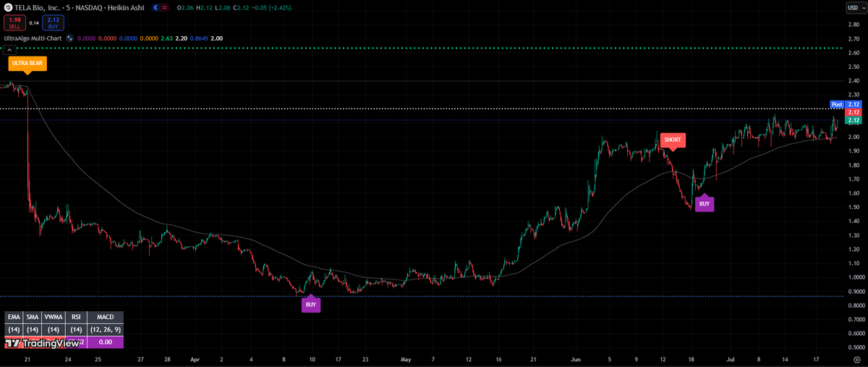Click the BUY signal label near June 18
The image size is (868, 367).
click(x=704, y=204)
